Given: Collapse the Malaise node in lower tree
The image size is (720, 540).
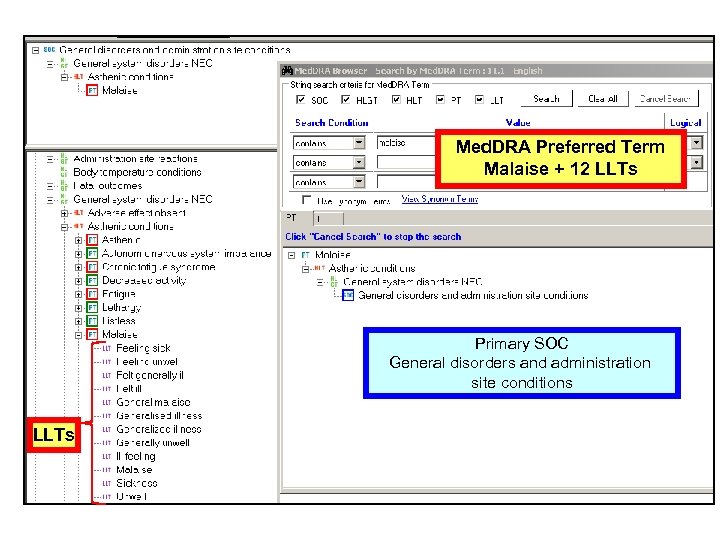Looking at the screenshot, I should click(x=79, y=335).
